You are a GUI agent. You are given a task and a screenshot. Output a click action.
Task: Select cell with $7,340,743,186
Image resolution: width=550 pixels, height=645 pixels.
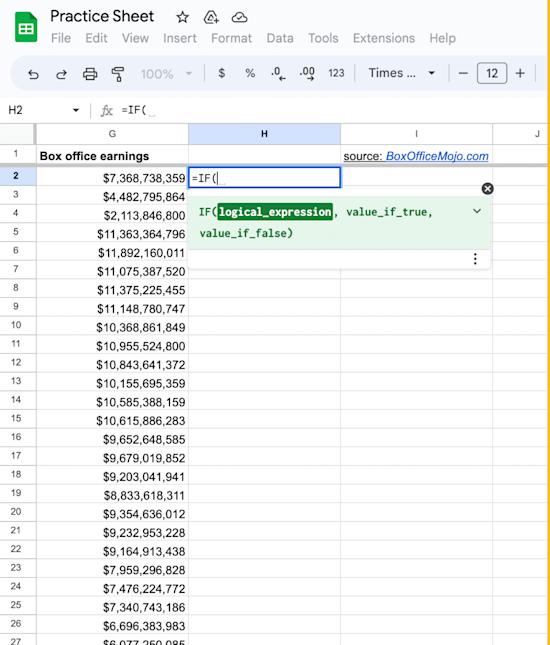[x=112, y=607]
